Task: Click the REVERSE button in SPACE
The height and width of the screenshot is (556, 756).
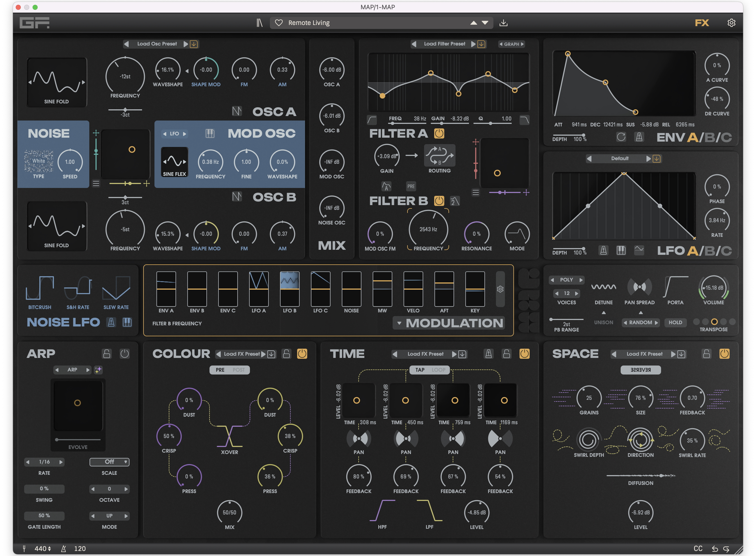Action: [x=641, y=370]
